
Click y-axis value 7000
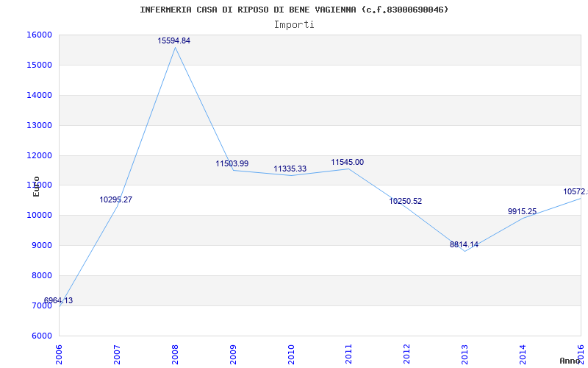[x=41, y=306]
